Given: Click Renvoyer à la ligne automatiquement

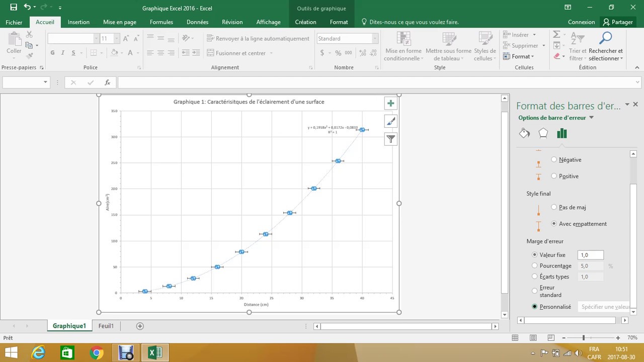Looking at the screenshot, I should pos(258,38).
